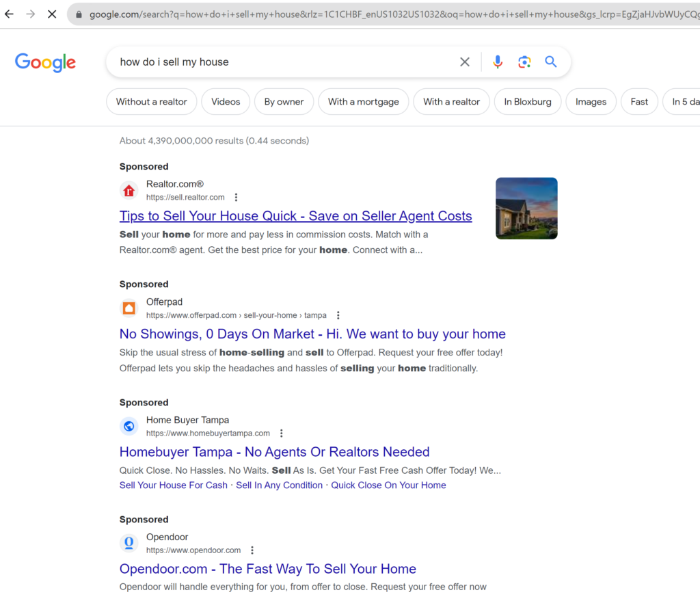This screenshot has width=700, height=601.
Task: Open options menu for Realtor.com ad
Action: click(237, 198)
